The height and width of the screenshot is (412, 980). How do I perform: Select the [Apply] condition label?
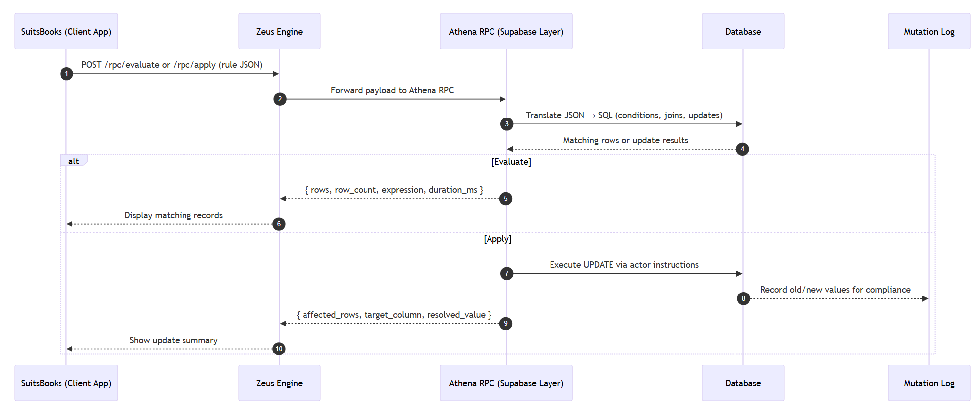(x=497, y=239)
